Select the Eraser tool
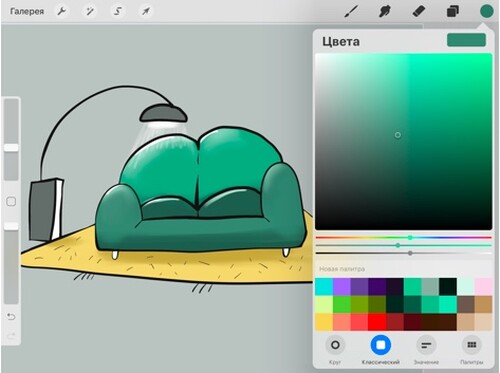This screenshot has height=373, width=500. 419,11
